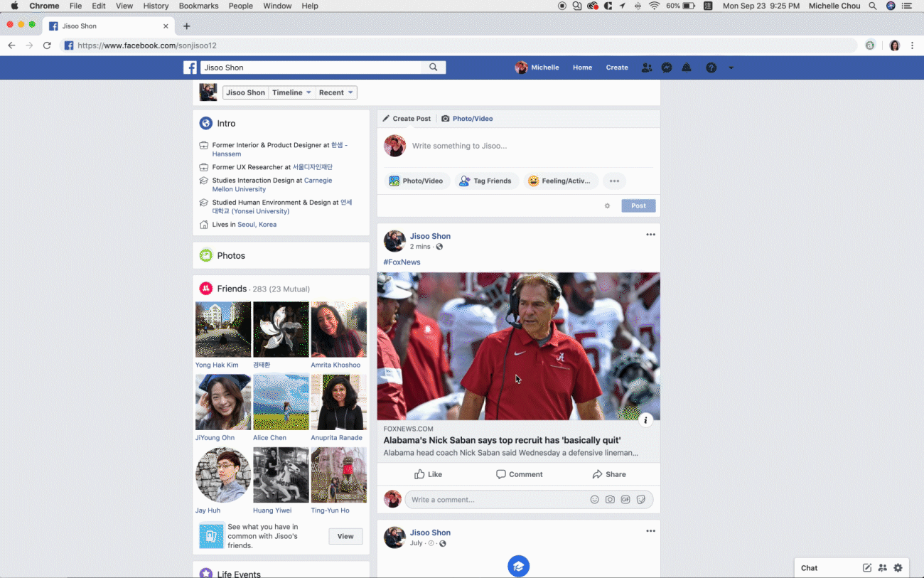Compose new message icon in Chat bar

coord(867,568)
